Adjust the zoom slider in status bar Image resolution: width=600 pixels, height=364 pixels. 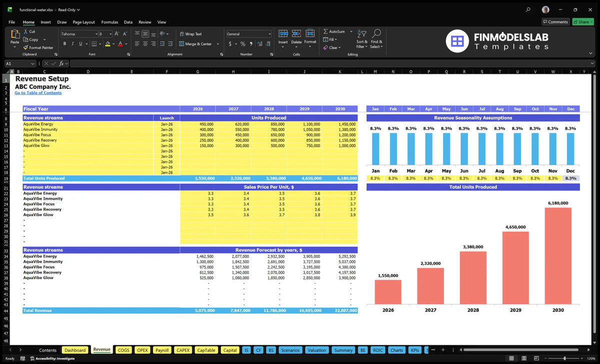(564, 359)
